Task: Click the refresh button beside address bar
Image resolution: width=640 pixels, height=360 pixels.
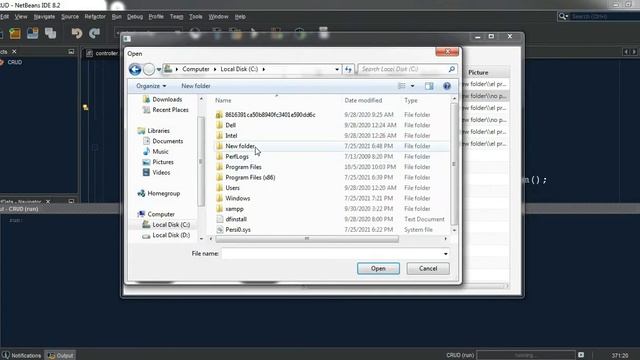Action: pyautogui.click(x=348, y=69)
